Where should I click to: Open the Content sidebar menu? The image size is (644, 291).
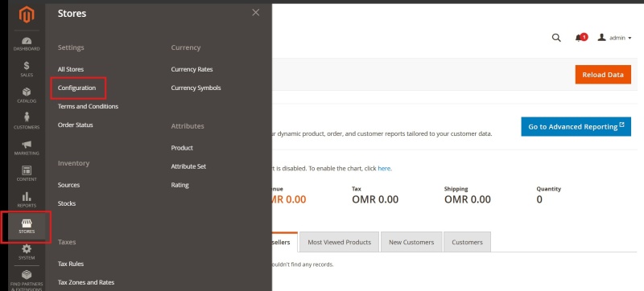(27, 174)
